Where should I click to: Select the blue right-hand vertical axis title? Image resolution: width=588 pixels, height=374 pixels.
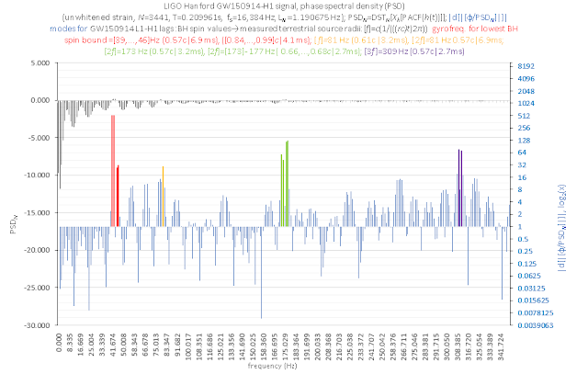[562, 228]
